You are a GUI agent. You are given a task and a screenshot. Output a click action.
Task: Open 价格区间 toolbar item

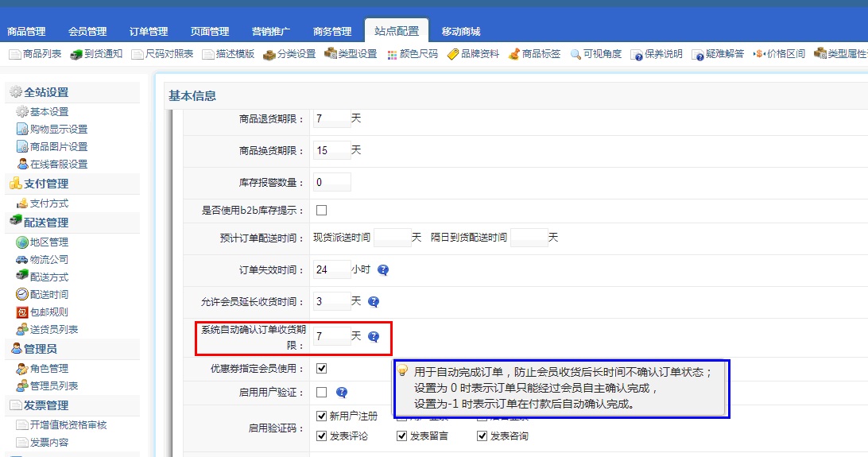[779, 54]
